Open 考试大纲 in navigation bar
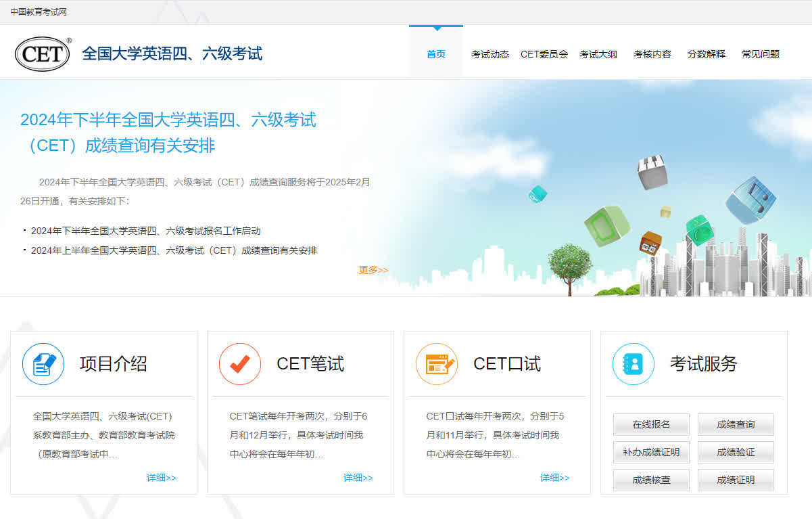Screen dimensions: 812x519 tap(598, 54)
